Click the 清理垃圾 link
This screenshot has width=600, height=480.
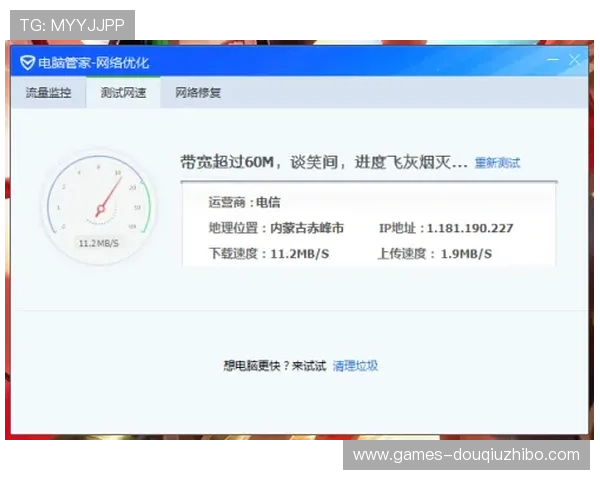click(355, 366)
